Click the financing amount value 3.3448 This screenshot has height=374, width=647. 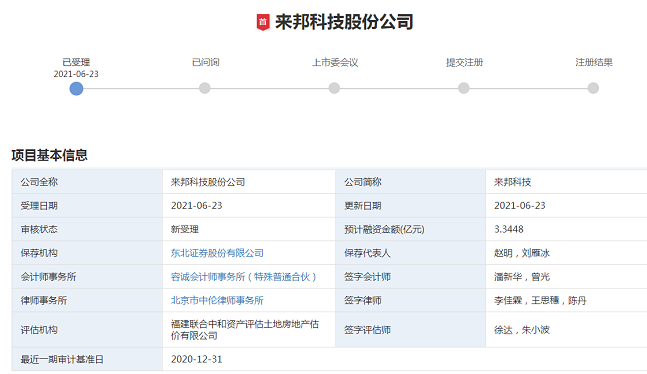pyautogui.click(x=509, y=229)
